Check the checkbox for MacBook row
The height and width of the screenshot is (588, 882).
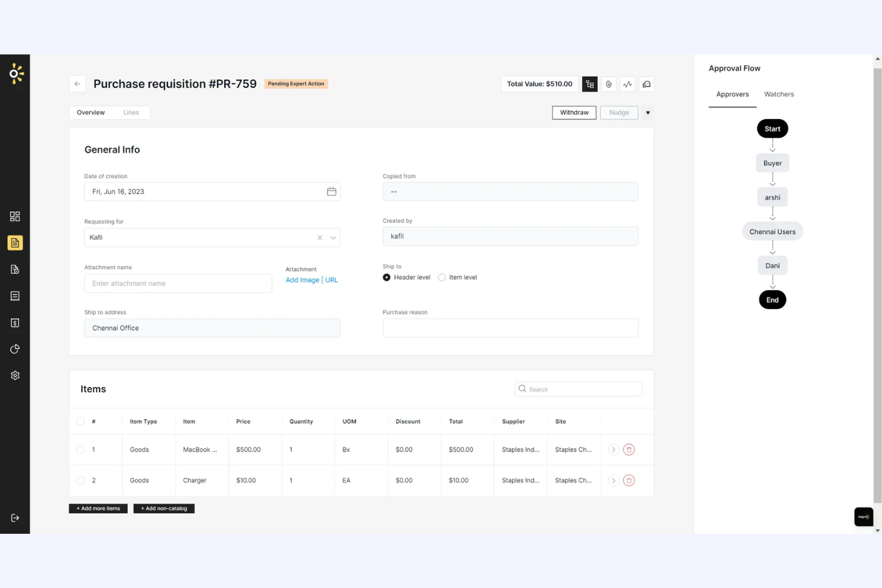(x=80, y=449)
